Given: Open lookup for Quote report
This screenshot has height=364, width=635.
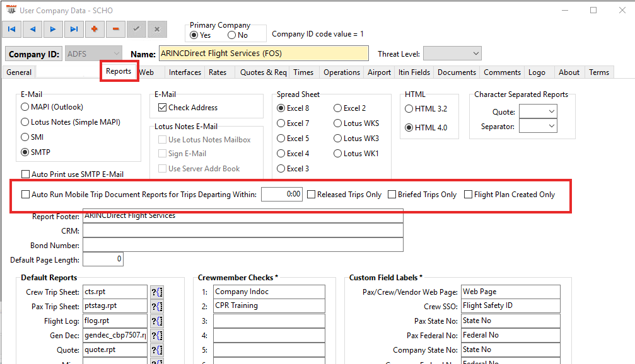Looking at the screenshot, I should click(157, 350).
